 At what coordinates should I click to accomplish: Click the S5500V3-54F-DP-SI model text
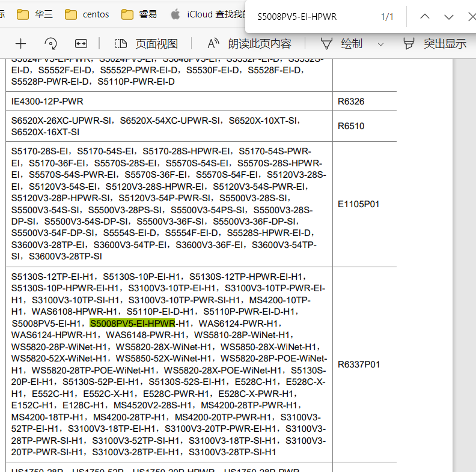(53, 233)
